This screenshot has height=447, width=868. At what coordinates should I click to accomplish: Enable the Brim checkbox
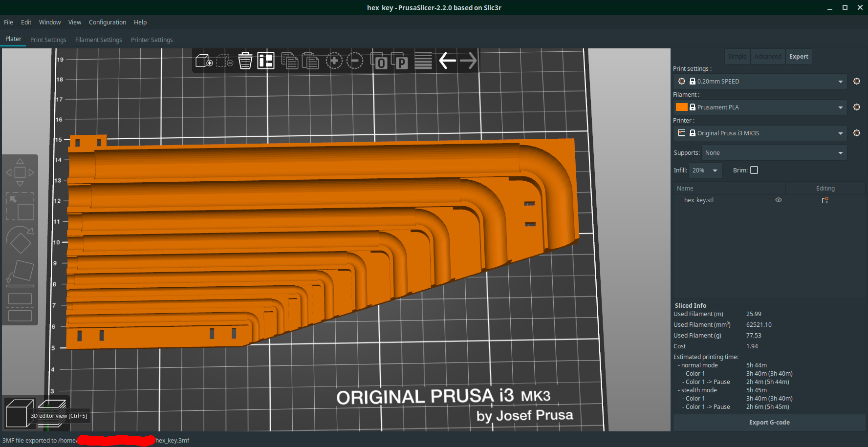(754, 170)
